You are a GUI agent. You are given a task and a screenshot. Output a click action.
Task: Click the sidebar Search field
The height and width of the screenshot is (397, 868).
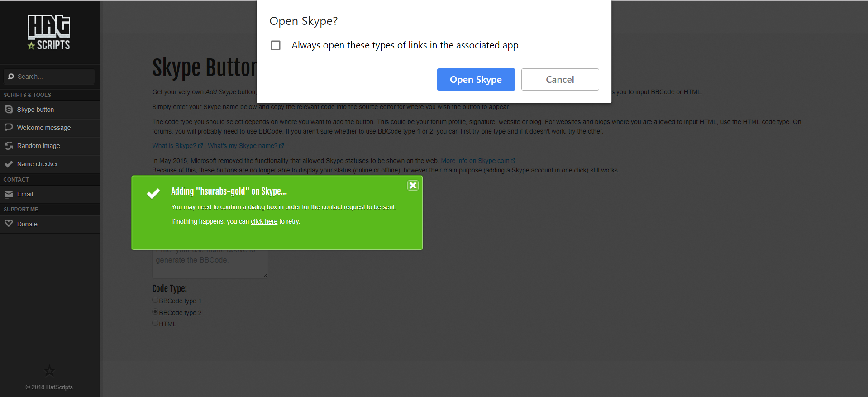coord(49,77)
